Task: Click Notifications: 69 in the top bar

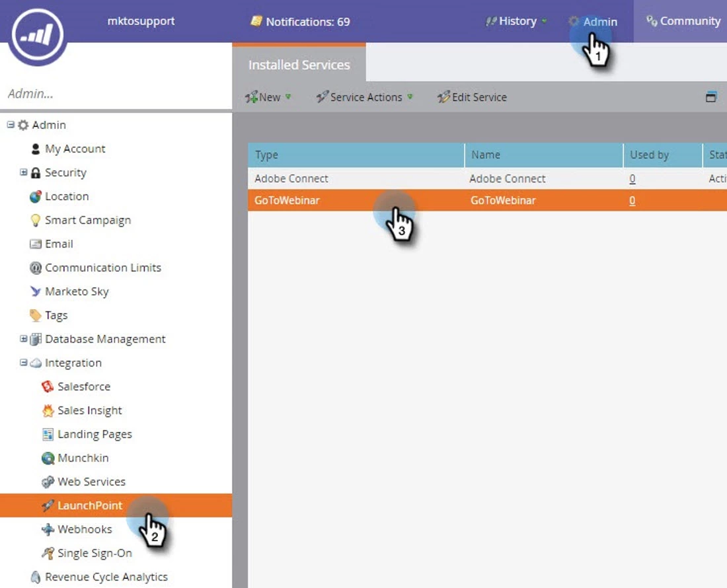Action: click(x=308, y=22)
